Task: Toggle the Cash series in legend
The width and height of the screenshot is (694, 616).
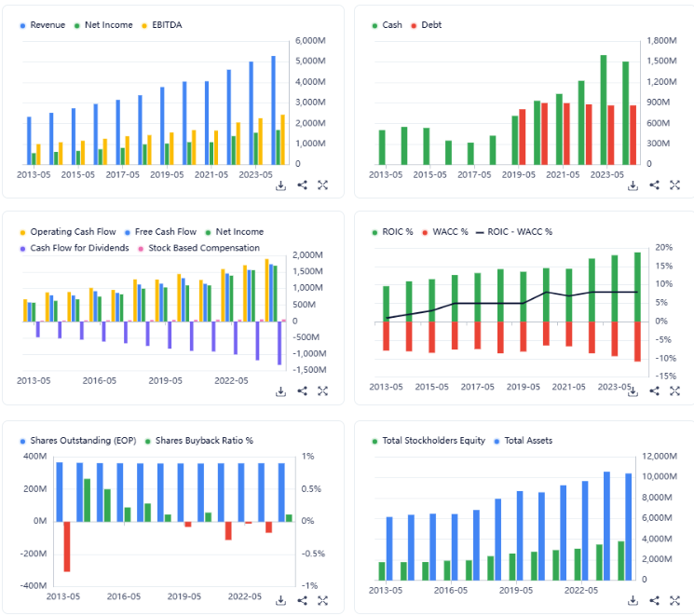Action: click(388, 25)
